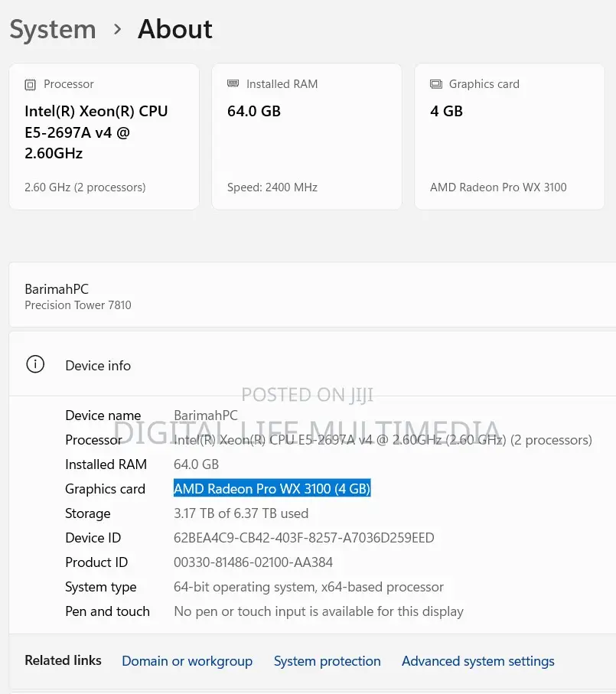Click '3.17 TB of 6.37 TB used'

(241, 513)
